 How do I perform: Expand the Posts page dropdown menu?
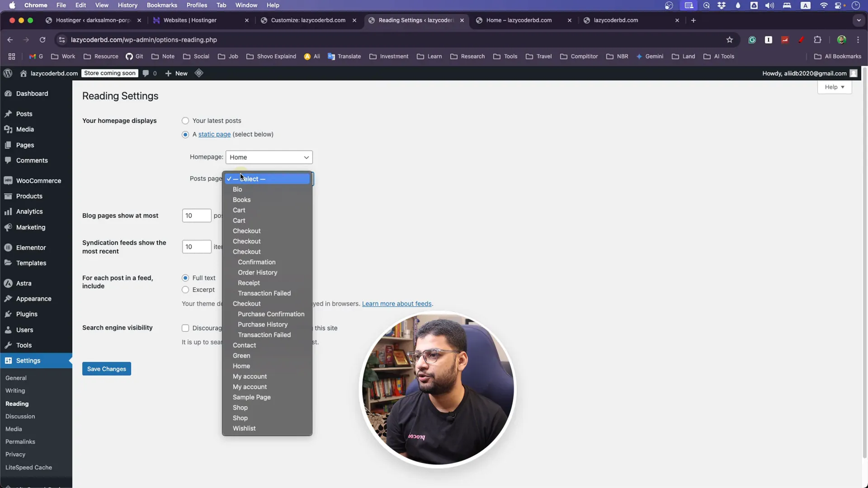[268, 178]
